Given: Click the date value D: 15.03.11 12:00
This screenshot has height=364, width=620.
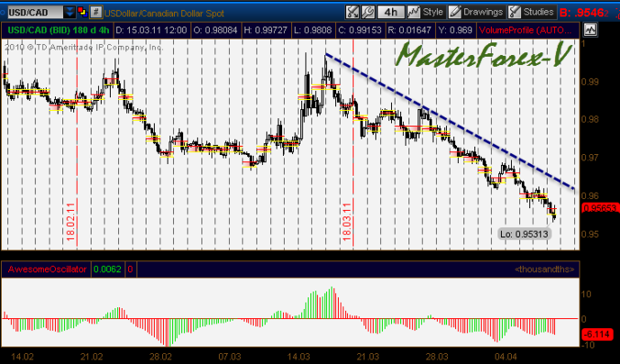Looking at the screenshot, I should click(x=151, y=30).
